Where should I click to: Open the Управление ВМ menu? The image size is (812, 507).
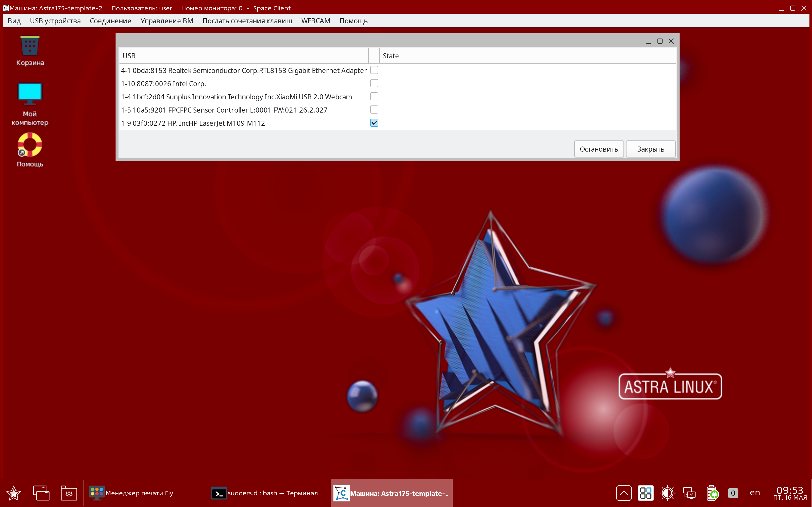tap(166, 21)
